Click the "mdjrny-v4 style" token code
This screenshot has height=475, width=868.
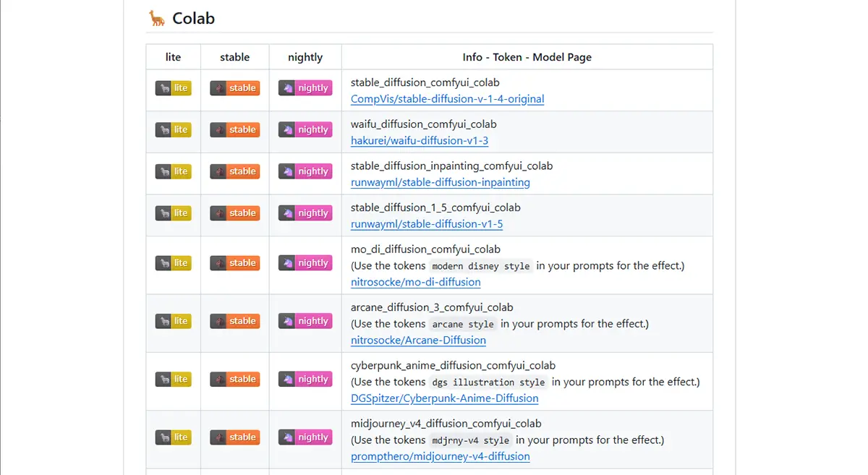(x=471, y=440)
